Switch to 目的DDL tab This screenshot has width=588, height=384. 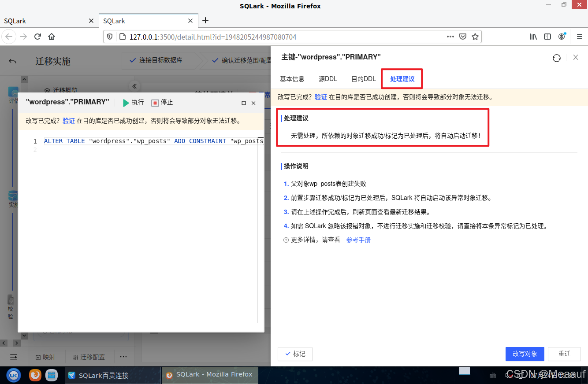pyautogui.click(x=364, y=79)
